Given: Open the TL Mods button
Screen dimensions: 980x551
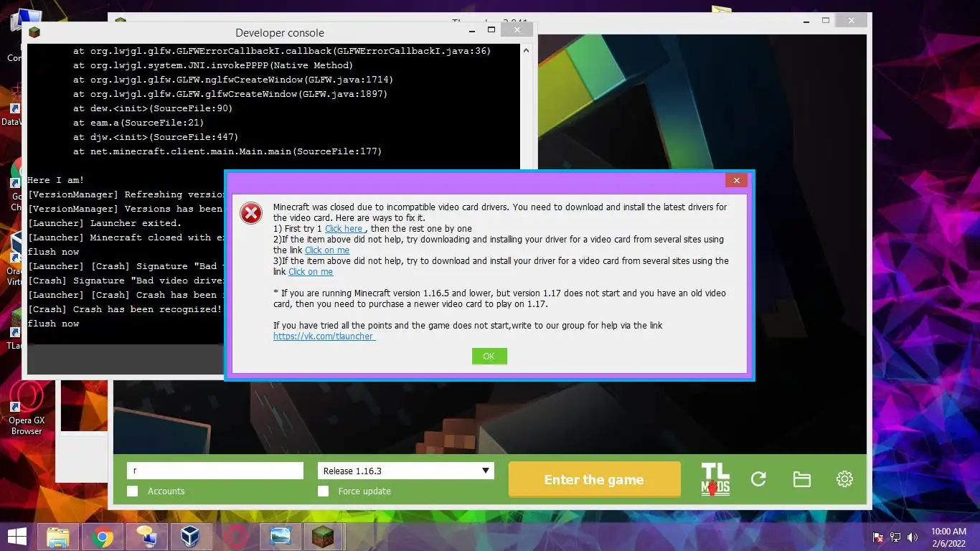Looking at the screenshot, I should 715,479.
